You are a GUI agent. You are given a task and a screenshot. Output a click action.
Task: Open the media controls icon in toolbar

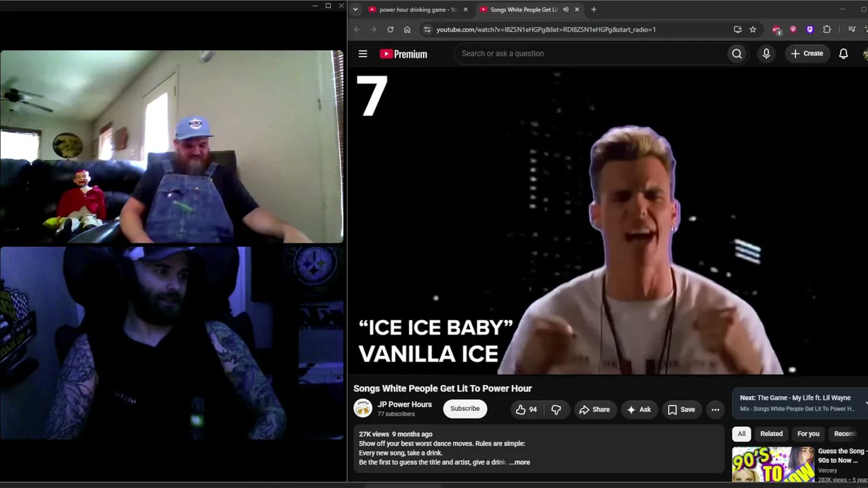[852, 29]
